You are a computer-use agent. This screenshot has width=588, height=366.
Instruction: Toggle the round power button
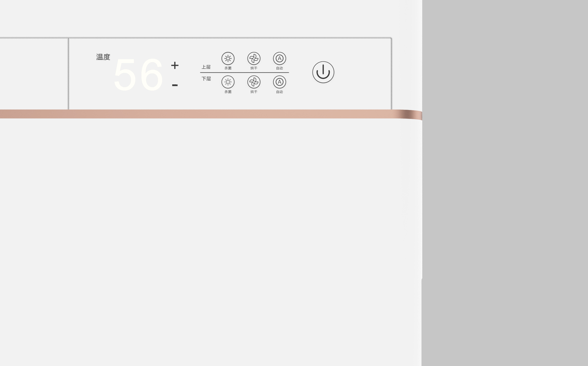tap(323, 72)
